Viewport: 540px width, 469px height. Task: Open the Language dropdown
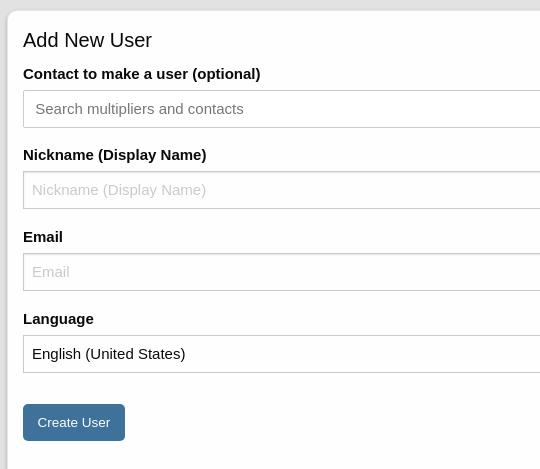pyautogui.click(x=281, y=354)
